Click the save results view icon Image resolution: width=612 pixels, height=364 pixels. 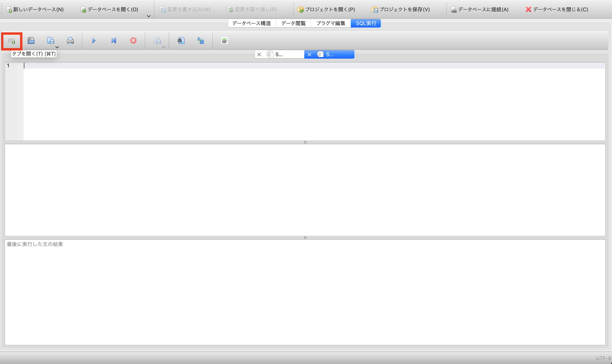(x=157, y=40)
